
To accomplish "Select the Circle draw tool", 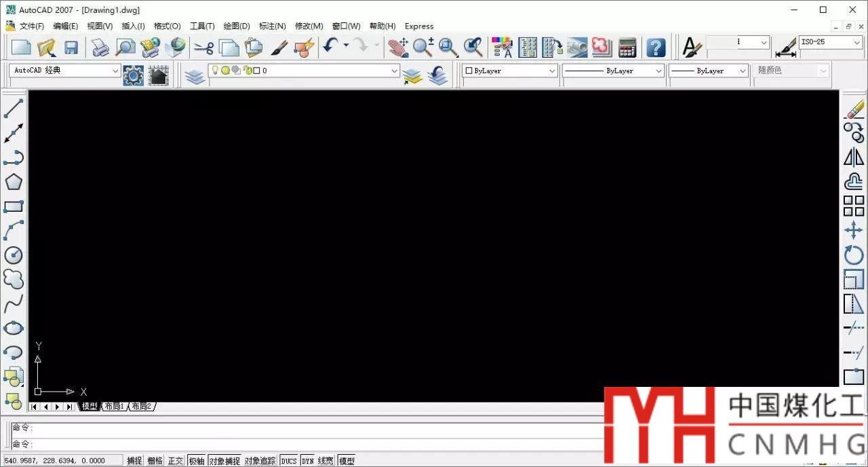I will [14, 255].
